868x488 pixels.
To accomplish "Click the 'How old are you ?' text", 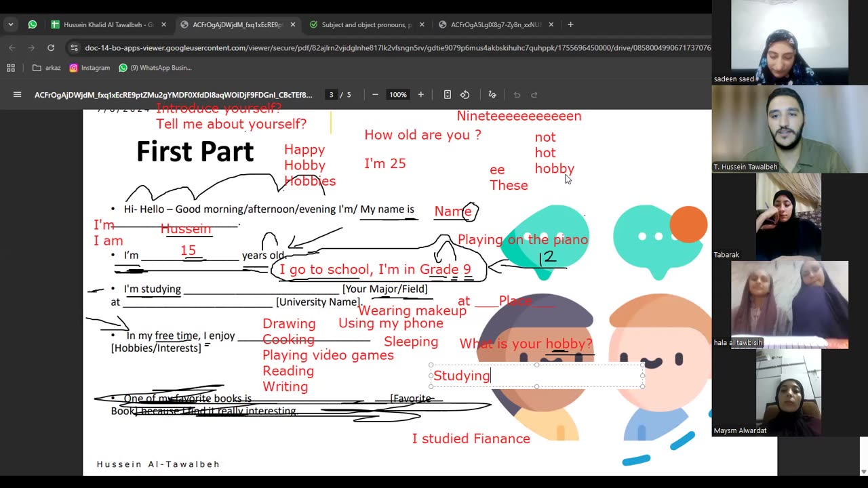I will click(x=422, y=135).
